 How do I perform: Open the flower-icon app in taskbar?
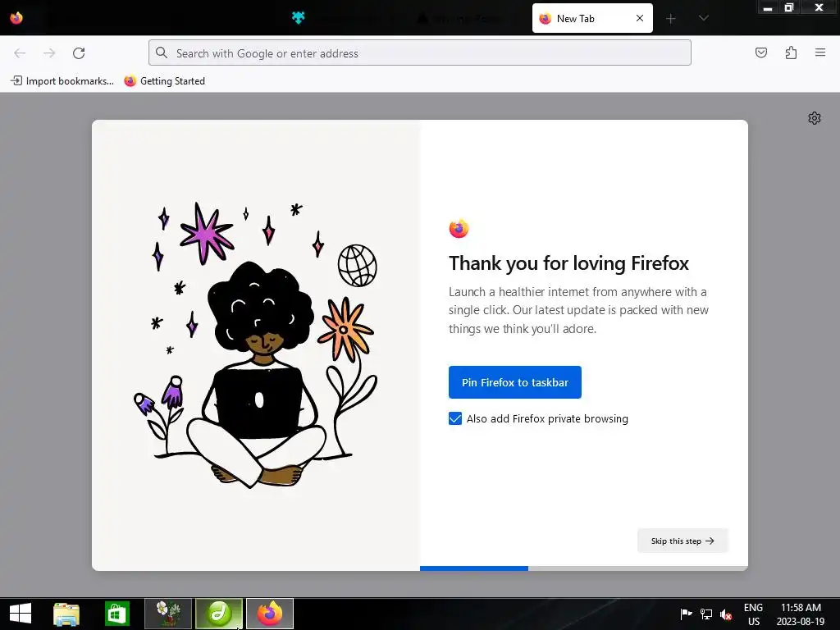click(x=168, y=614)
